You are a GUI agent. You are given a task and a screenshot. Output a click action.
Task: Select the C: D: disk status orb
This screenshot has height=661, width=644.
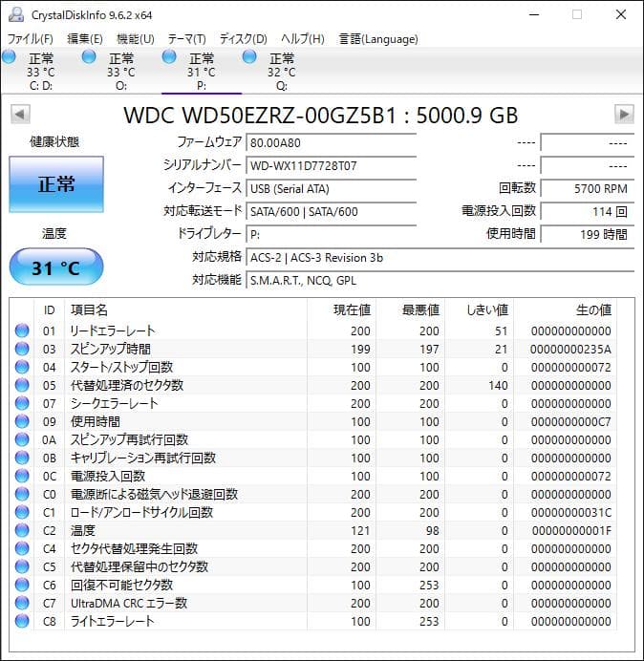coord(9,56)
